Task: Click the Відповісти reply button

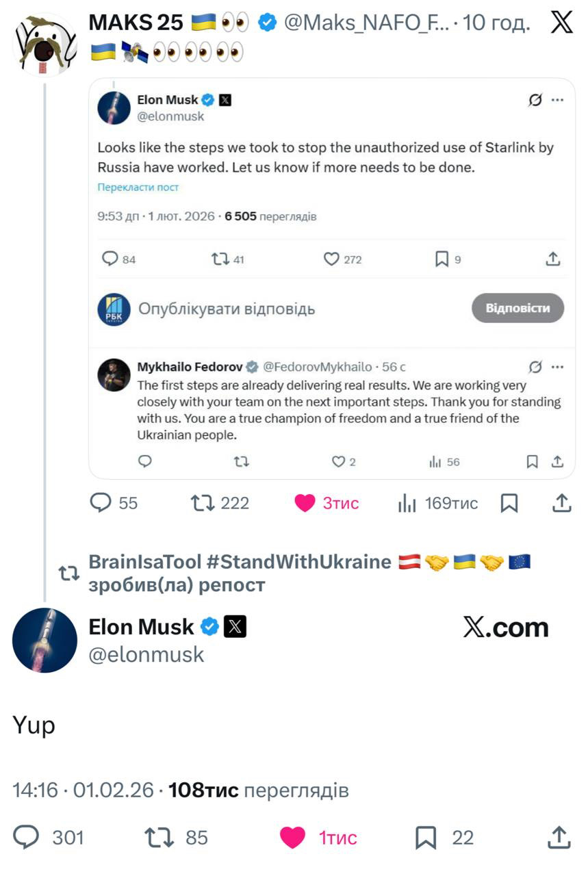Action: click(517, 308)
